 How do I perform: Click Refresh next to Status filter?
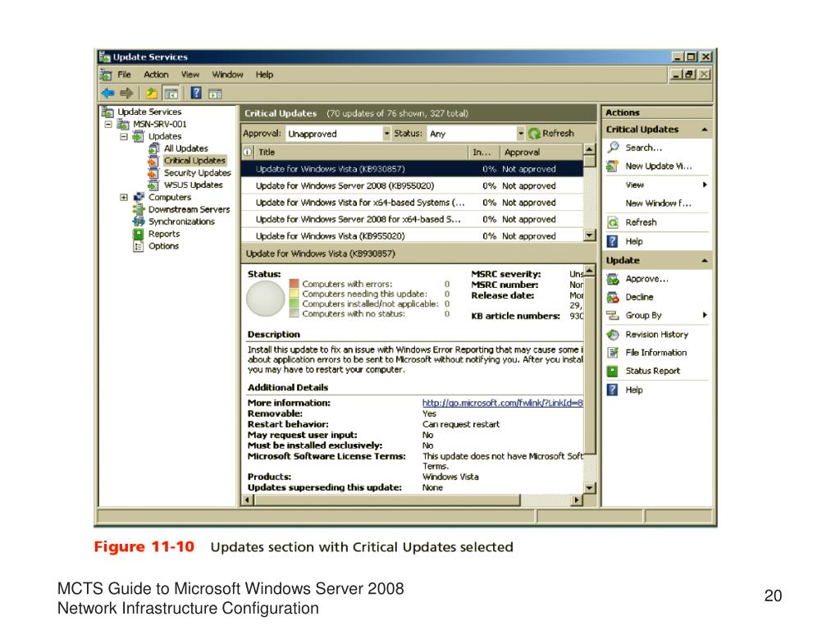(x=551, y=134)
